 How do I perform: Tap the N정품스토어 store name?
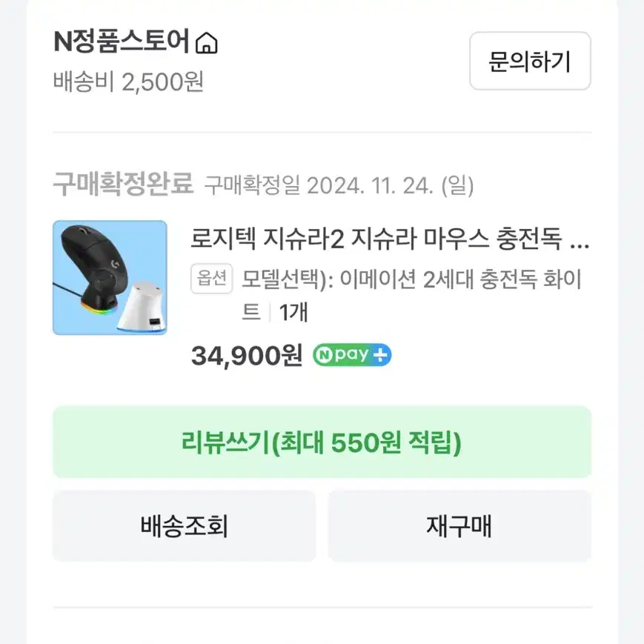click(122, 42)
